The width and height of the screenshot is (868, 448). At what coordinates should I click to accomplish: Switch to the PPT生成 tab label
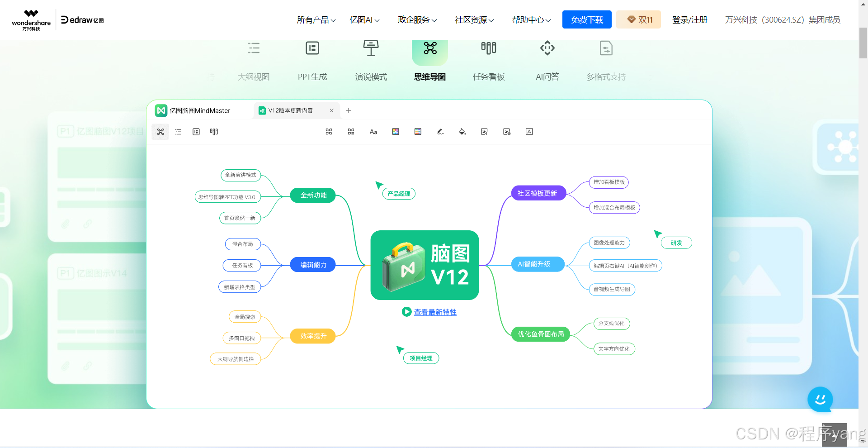pyautogui.click(x=312, y=77)
